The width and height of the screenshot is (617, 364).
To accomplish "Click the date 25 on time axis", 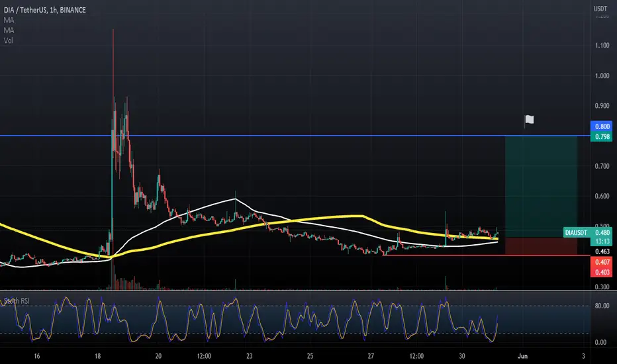I will (310, 356).
